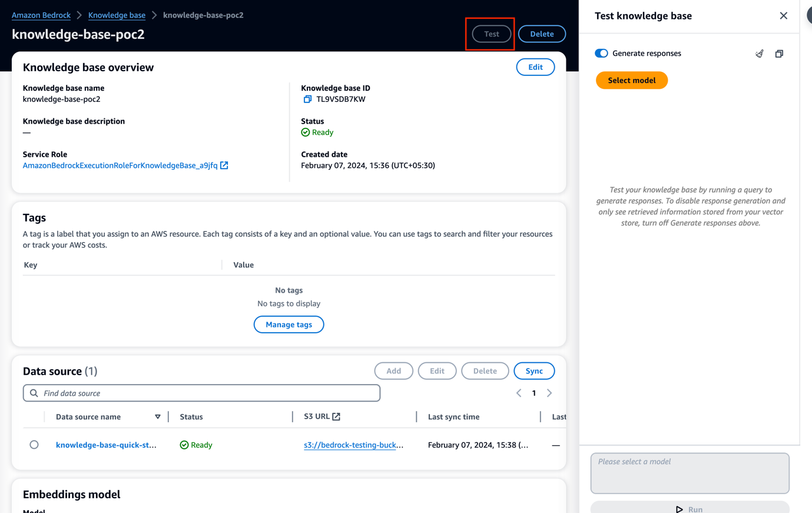This screenshot has height=513, width=812.
Task: Toggle Generate responses switch
Action: 601,53
